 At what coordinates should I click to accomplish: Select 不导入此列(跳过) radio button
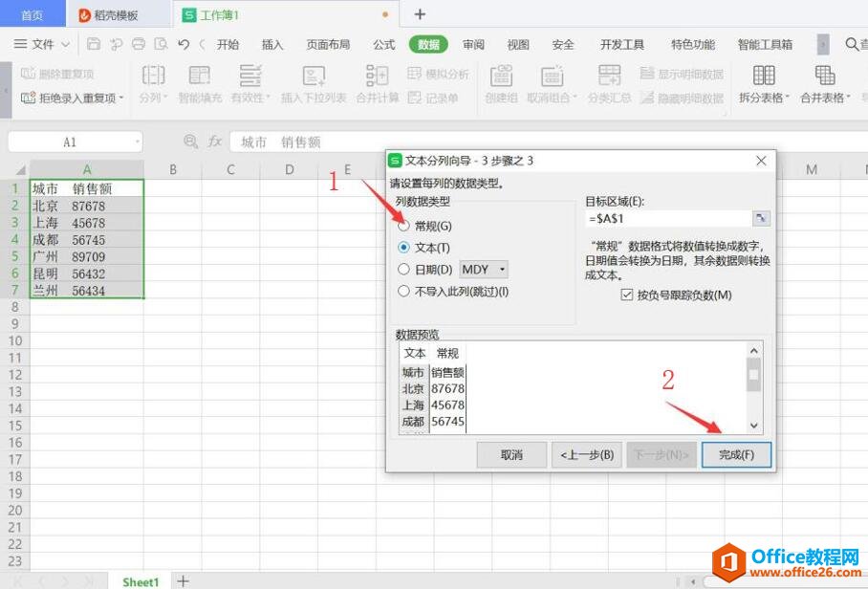[x=403, y=292]
